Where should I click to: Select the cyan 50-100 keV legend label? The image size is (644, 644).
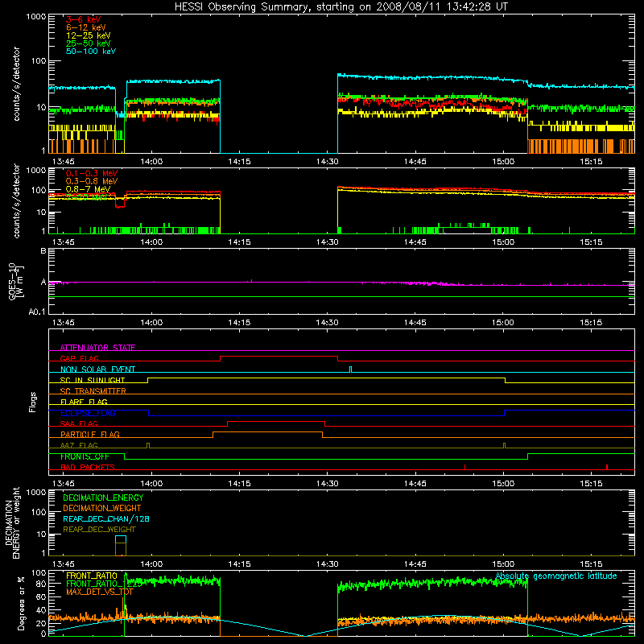point(91,52)
